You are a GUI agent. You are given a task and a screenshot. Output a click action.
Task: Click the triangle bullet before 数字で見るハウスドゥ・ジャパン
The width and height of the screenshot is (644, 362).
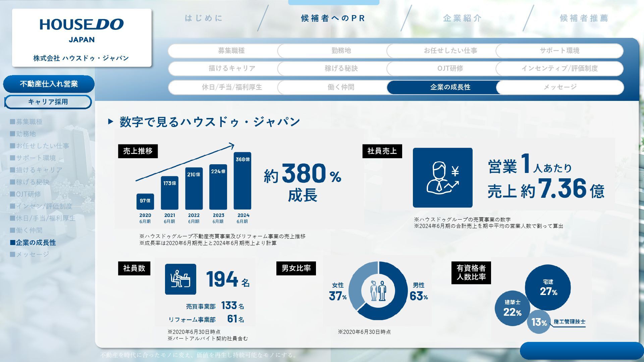tap(111, 122)
